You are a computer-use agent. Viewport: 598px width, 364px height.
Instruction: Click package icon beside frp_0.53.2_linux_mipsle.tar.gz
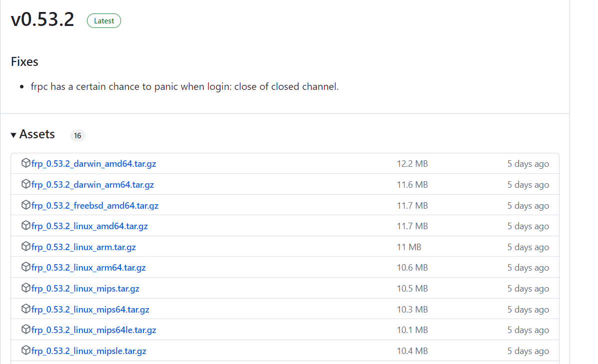coord(25,351)
